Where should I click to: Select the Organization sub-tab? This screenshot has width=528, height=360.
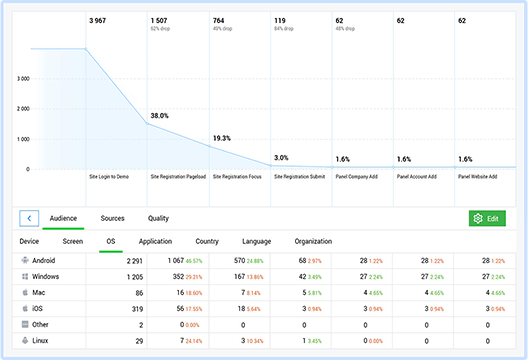pos(314,241)
